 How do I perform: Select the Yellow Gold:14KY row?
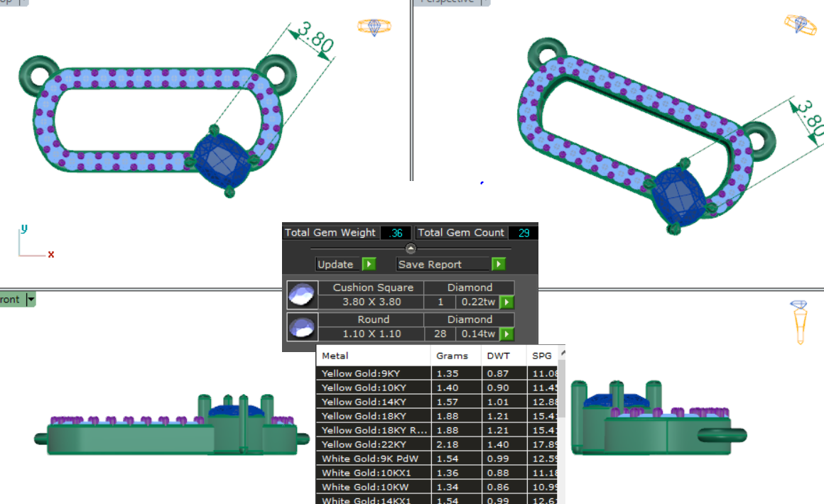click(437, 402)
